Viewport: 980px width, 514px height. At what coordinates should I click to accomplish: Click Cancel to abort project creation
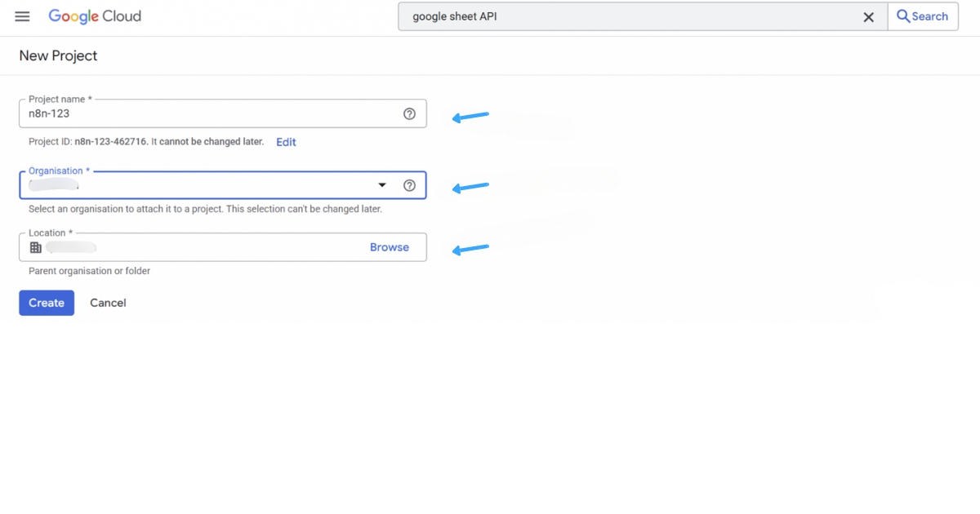coord(108,303)
